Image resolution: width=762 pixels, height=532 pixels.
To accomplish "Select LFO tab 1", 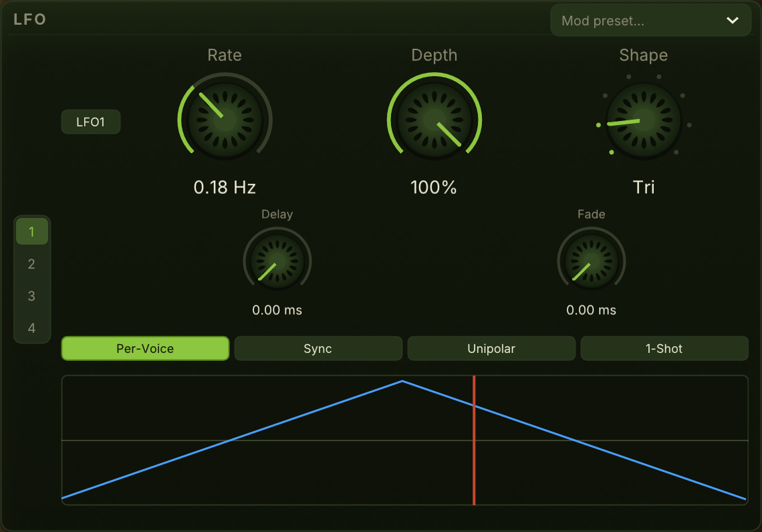I will (31, 232).
